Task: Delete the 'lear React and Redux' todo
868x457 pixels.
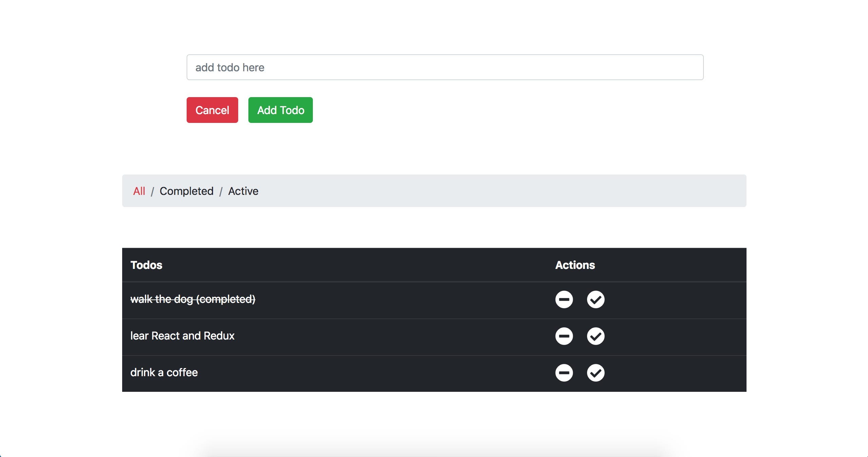Action: (564, 336)
